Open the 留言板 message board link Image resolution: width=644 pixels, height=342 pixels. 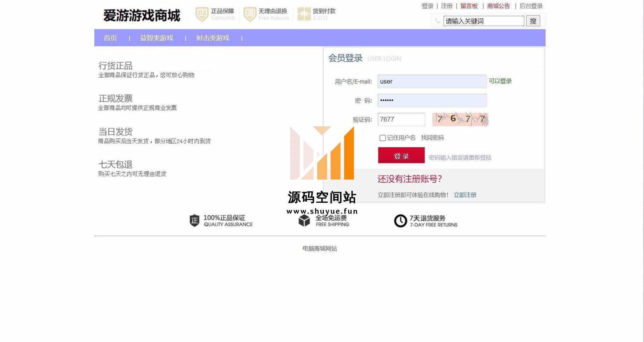pyautogui.click(x=469, y=6)
